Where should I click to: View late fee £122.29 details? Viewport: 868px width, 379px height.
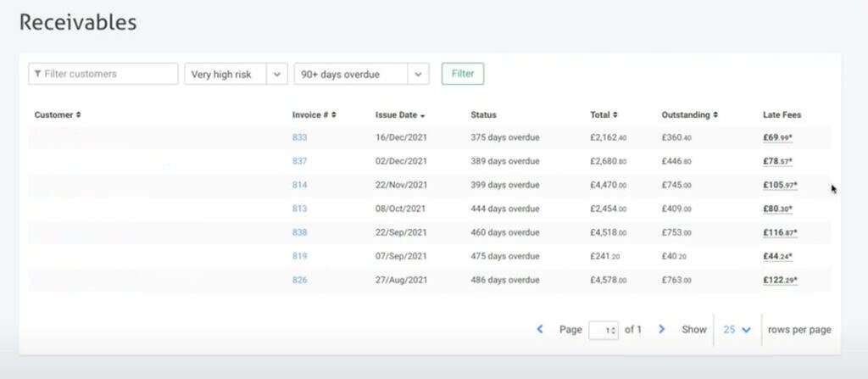click(780, 280)
